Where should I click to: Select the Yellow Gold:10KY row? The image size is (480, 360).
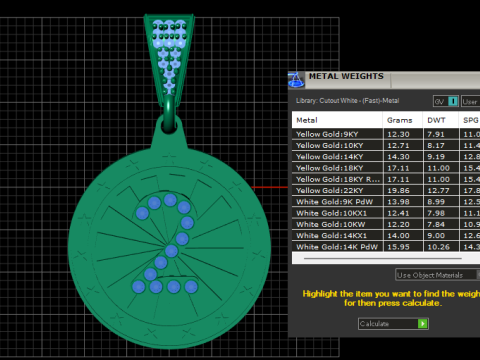386,146
